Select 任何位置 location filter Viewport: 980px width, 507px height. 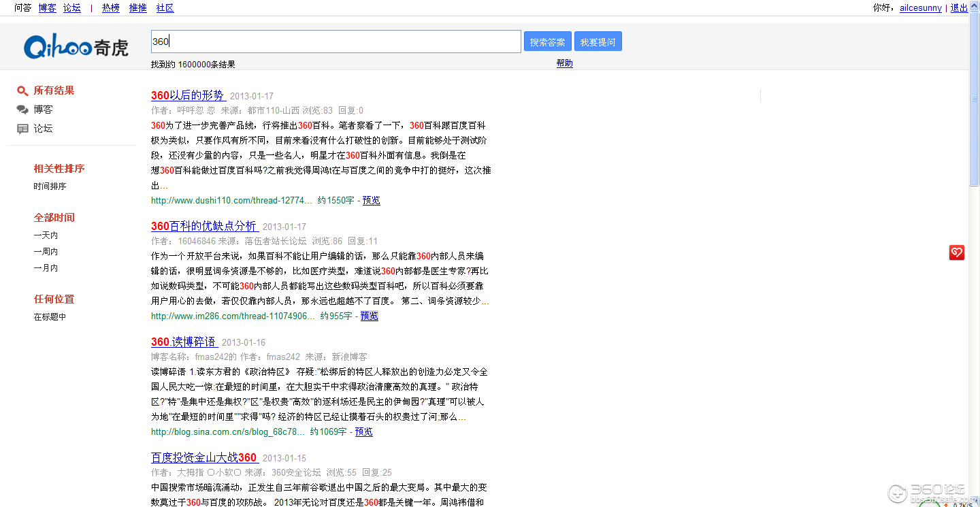pos(54,299)
